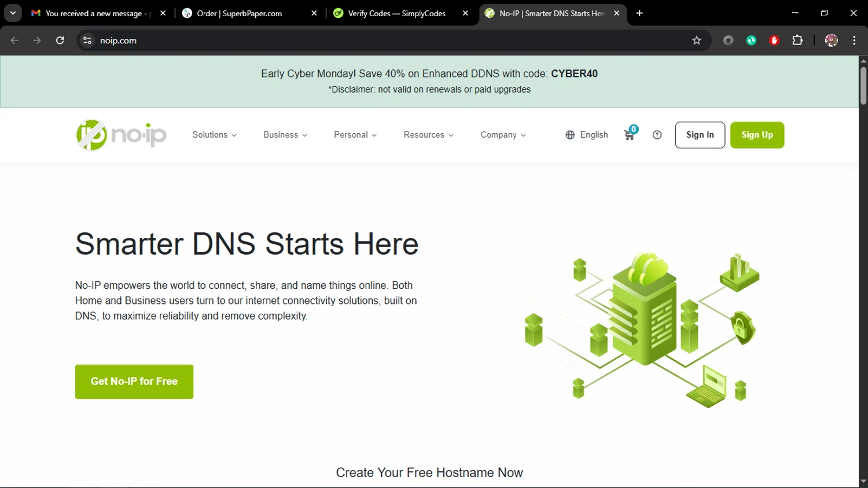
Task: Reload the noip.com page
Action: pos(60,40)
